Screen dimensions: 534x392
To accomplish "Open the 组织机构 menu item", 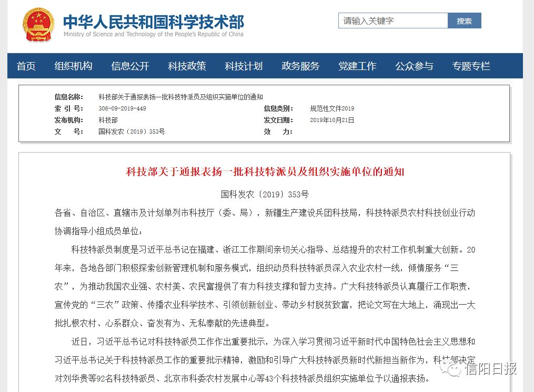I will click(x=74, y=66).
